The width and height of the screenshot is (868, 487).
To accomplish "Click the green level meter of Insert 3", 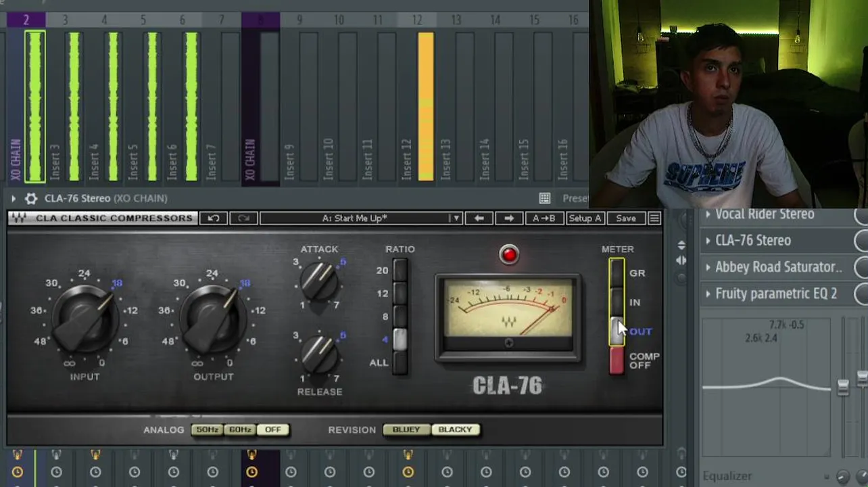I will coord(74,107).
